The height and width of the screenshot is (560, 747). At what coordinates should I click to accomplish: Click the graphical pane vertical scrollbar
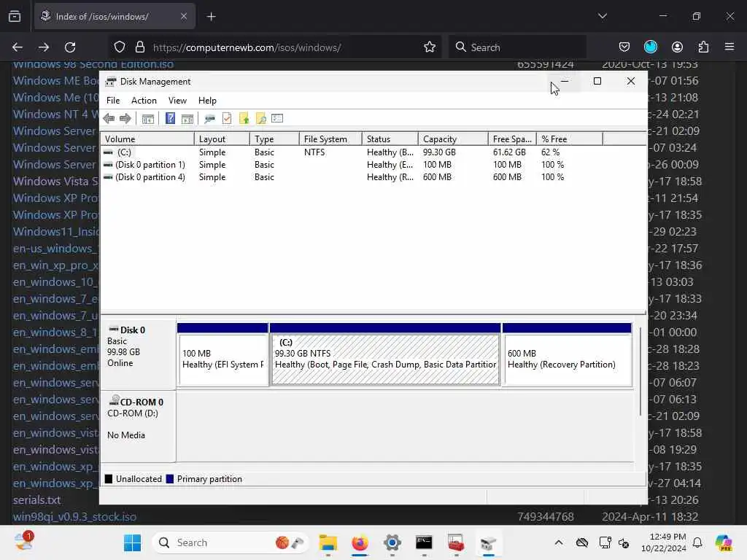(640, 371)
